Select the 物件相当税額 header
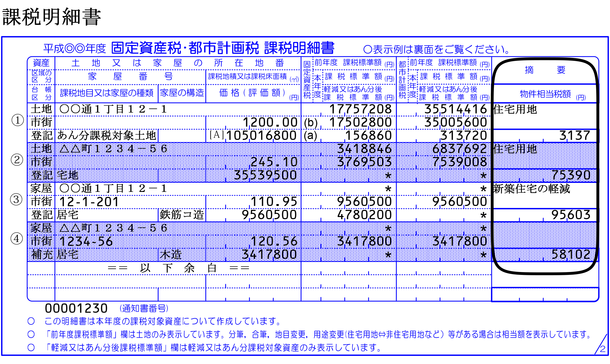Screen dimensions: 610x364 [x=553, y=94]
